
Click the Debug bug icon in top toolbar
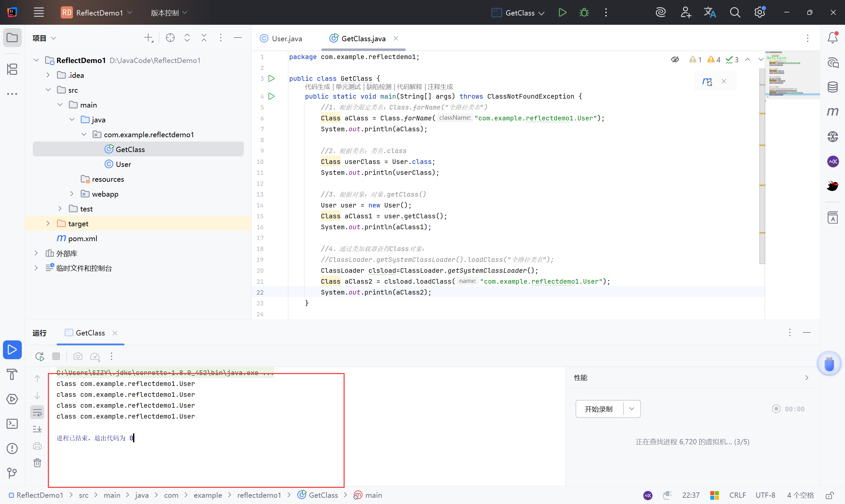point(584,13)
